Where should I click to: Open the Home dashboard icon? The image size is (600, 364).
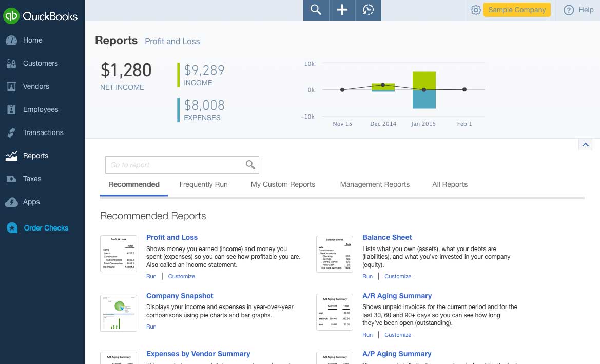click(x=11, y=40)
